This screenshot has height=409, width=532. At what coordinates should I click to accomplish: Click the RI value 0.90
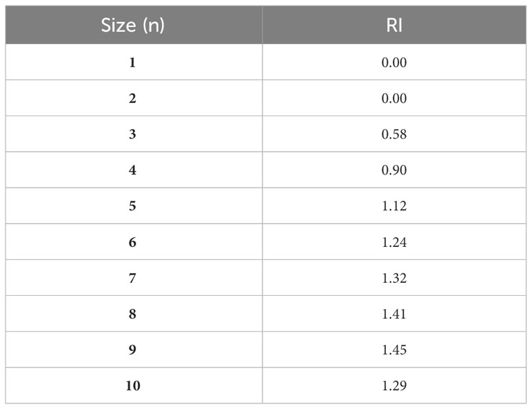point(396,170)
